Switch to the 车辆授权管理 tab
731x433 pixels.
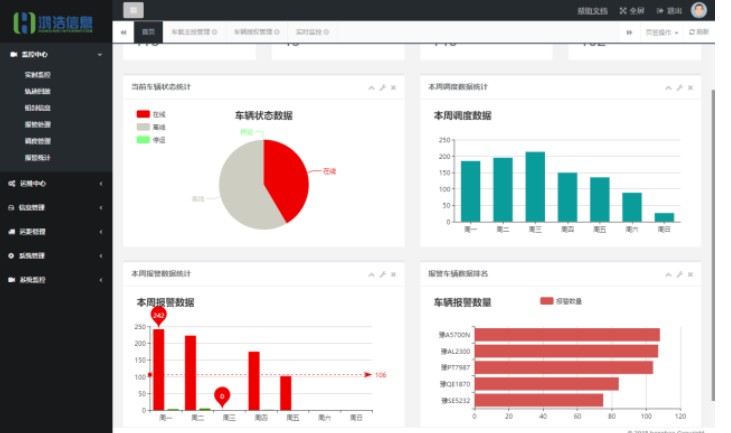[x=256, y=32]
